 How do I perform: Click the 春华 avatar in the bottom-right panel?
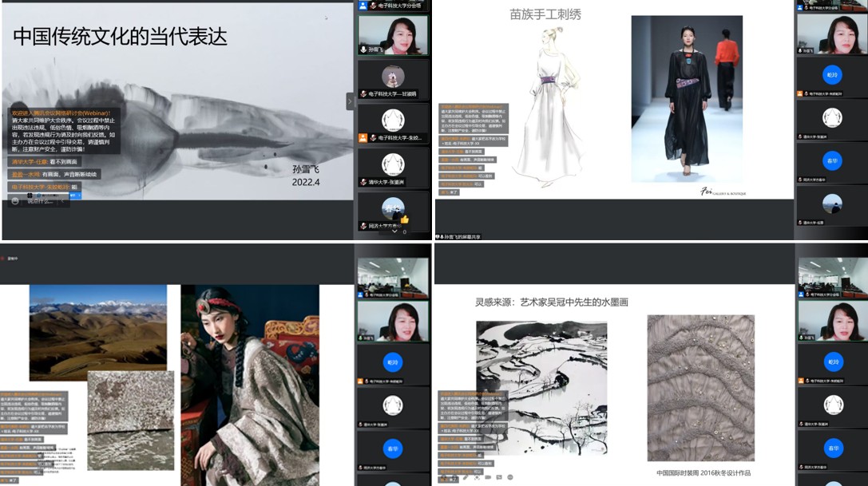click(x=832, y=448)
